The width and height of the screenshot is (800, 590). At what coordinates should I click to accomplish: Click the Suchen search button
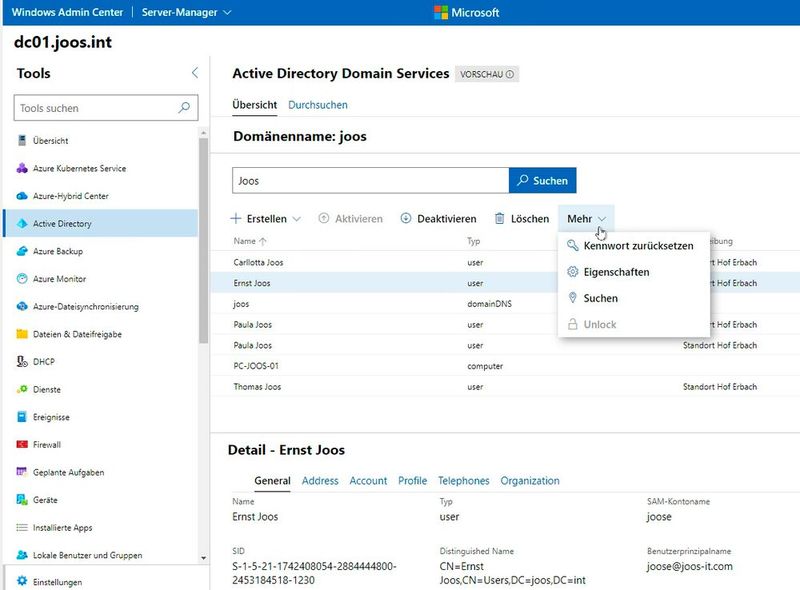click(x=541, y=180)
